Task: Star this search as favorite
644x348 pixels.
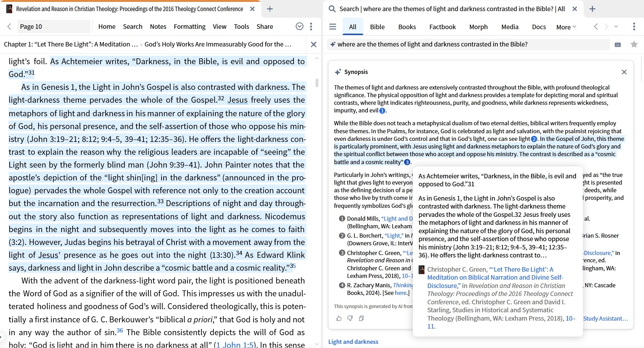Action: [634, 44]
